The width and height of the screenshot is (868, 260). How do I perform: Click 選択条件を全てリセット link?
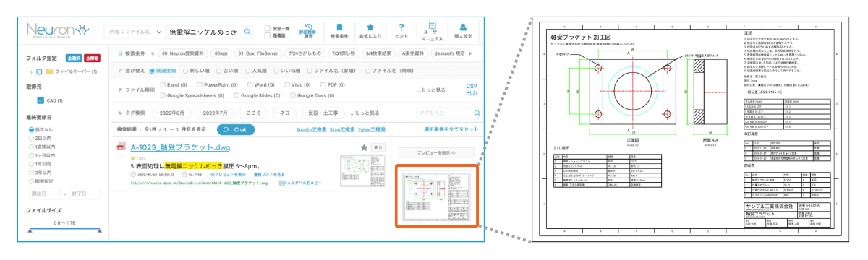coord(451,129)
